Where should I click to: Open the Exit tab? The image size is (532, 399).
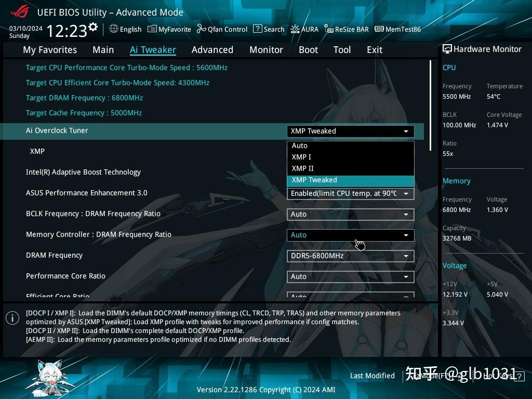tap(375, 50)
